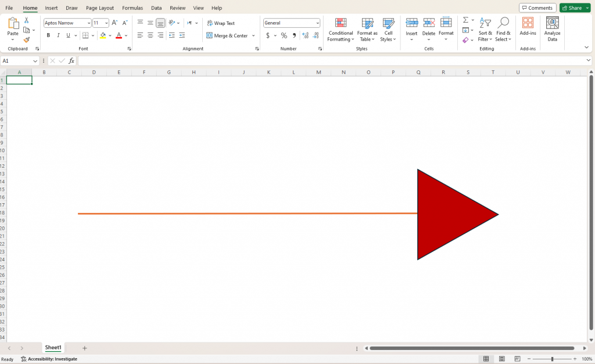Click the AutoSum sigma icon
595x364 pixels.
(x=465, y=20)
